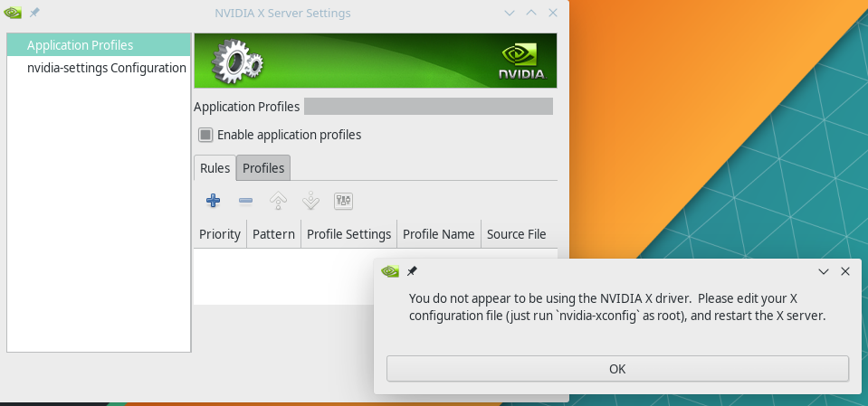868x406 pixels.
Task: Click NVIDIA logo icon in main window titlebar
Action: point(14,14)
